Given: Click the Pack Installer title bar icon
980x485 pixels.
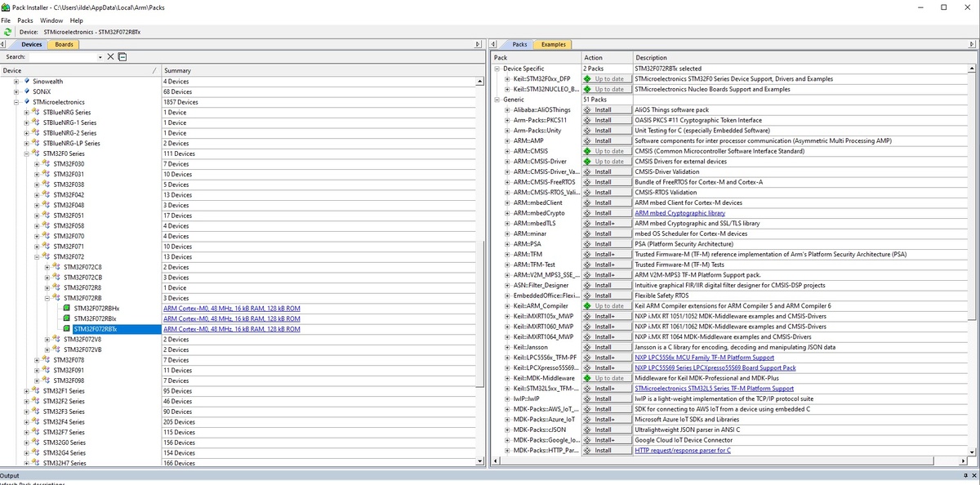Looking at the screenshot, I should (7, 7).
